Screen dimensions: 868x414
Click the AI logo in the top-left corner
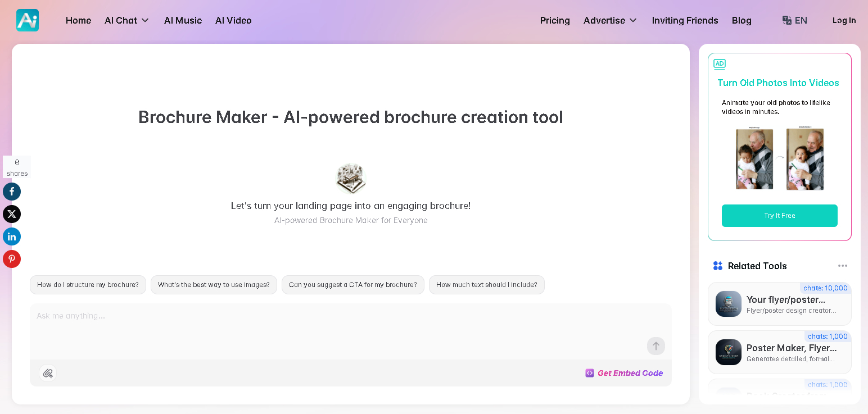point(27,20)
